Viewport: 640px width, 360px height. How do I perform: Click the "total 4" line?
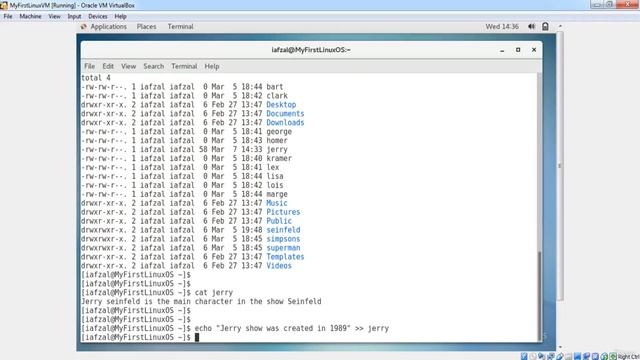[x=96, y=78]
